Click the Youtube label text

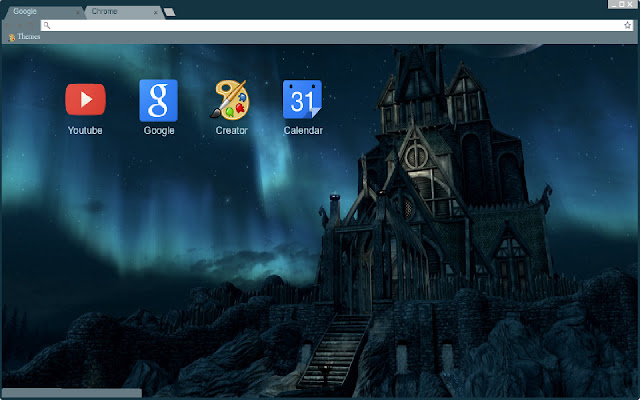point(85,130)
